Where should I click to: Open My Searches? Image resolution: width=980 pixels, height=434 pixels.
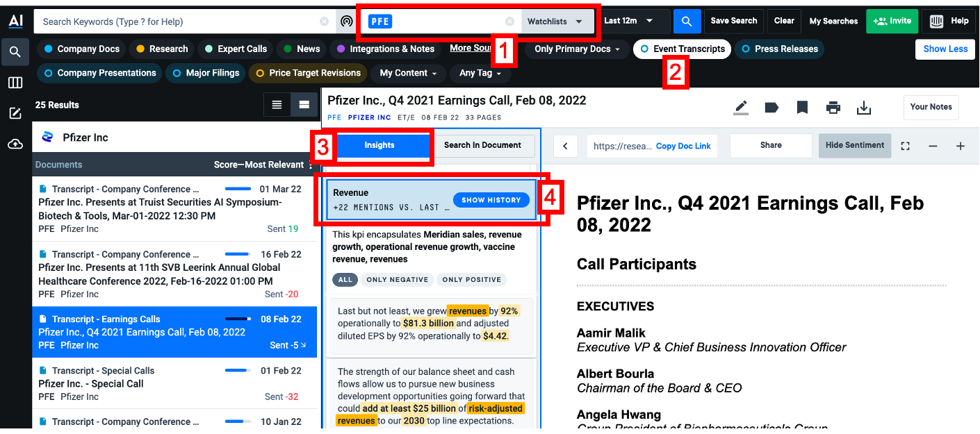(833, 22)
